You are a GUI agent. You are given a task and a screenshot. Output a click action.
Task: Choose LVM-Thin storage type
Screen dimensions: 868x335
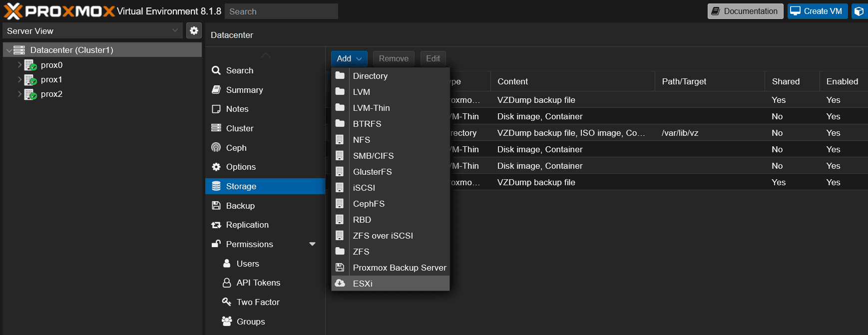[x=391, y=108]
